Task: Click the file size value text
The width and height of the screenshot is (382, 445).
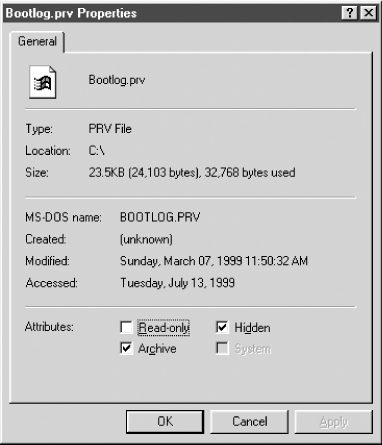Action: 192,173
